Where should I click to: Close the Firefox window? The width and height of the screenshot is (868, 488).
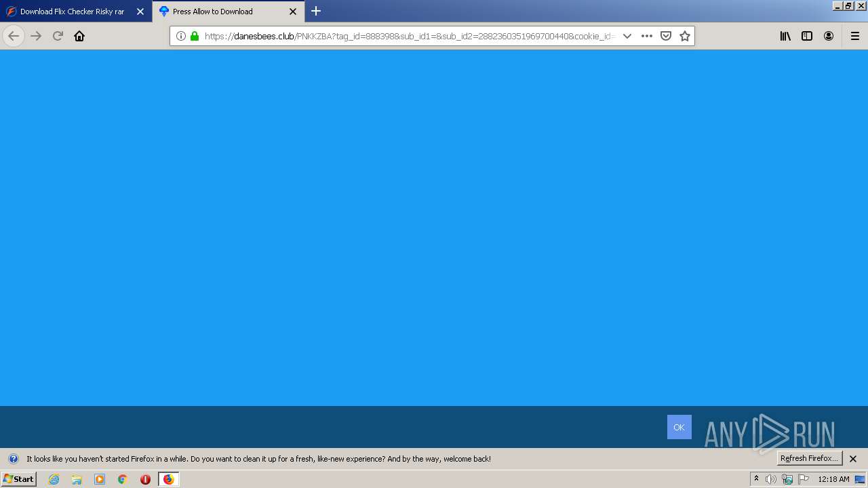click(861, 5)
